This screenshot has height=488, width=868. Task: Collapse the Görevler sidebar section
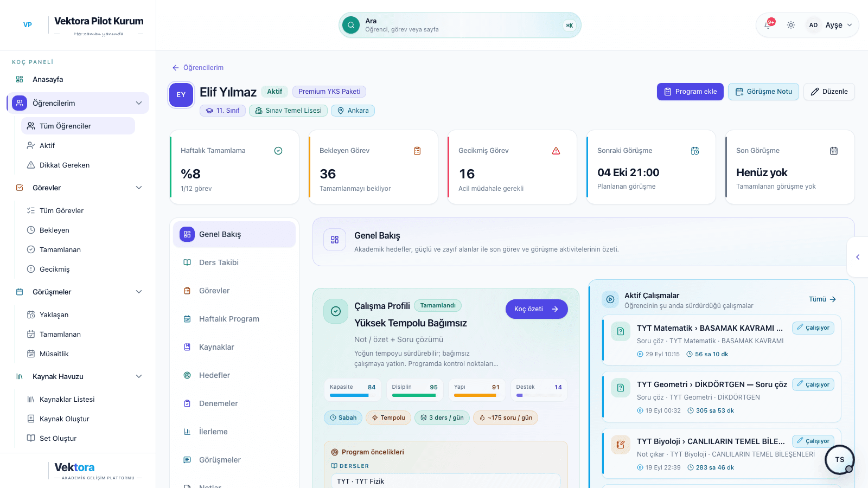(139, 188)
